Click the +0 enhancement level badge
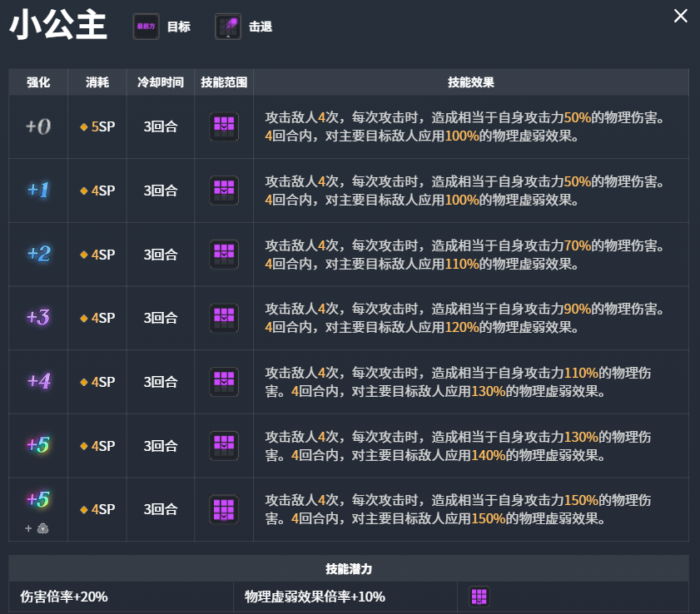 point(38,126)
